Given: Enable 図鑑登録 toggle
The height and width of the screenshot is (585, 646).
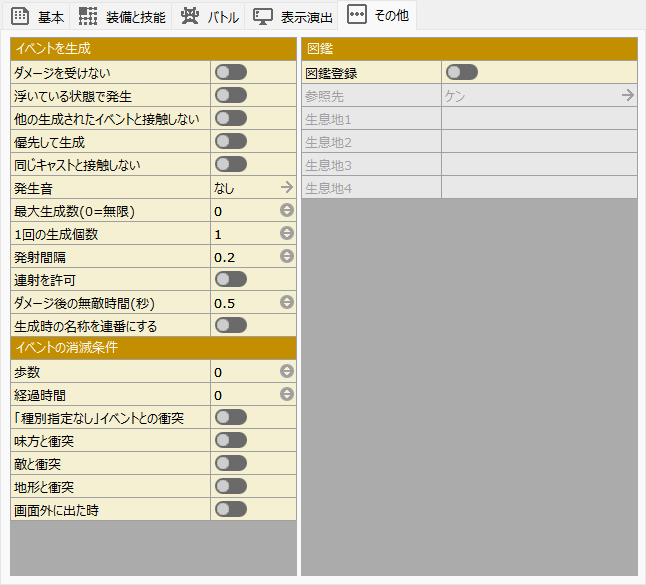Looking at the screenshot, I should (x=461, y=72).
